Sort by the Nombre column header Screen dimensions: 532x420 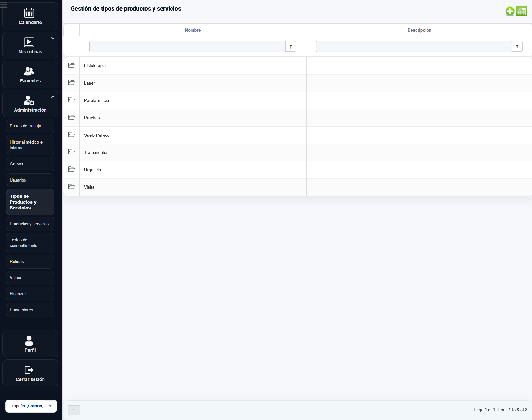(x=192, y=30)
